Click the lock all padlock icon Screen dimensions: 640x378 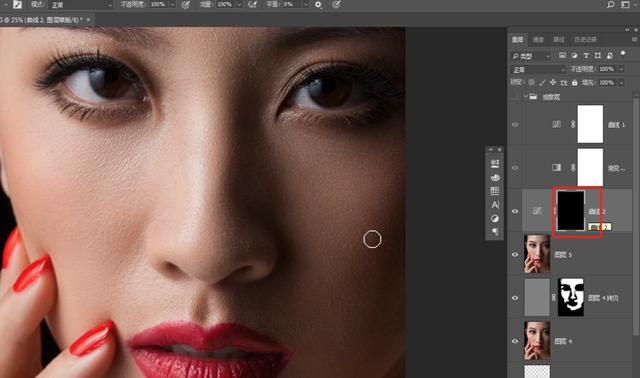pyautogui.click(x=575, y=83)
